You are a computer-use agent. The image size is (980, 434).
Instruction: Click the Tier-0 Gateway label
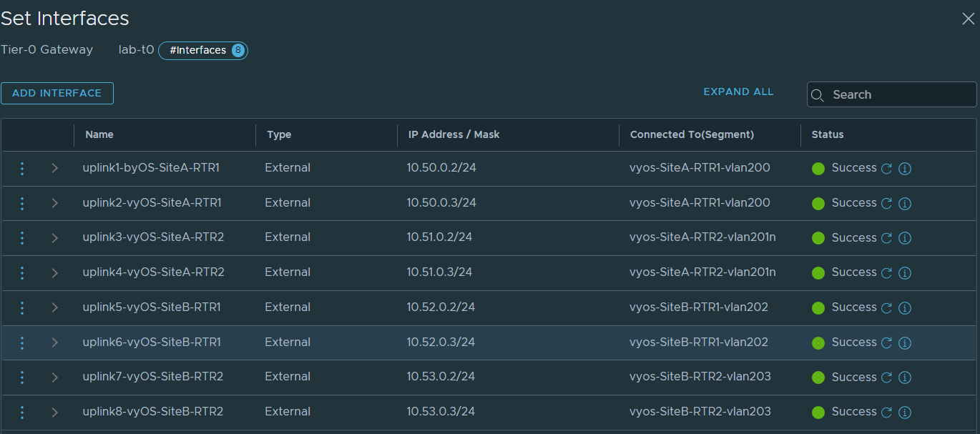coord(46,50)
